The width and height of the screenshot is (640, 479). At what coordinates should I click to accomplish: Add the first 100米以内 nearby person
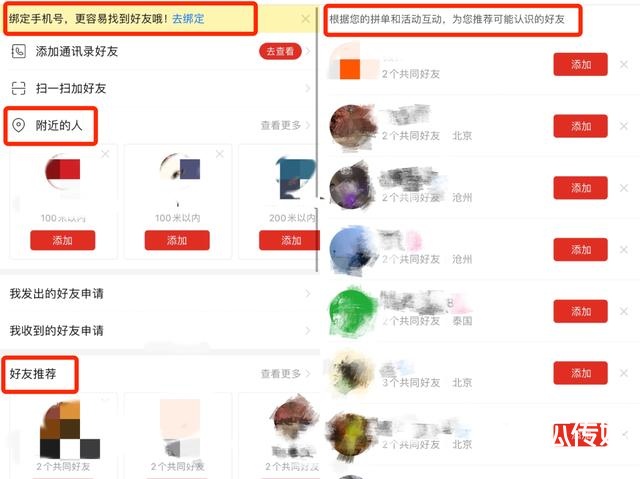(x=62, y=240)
